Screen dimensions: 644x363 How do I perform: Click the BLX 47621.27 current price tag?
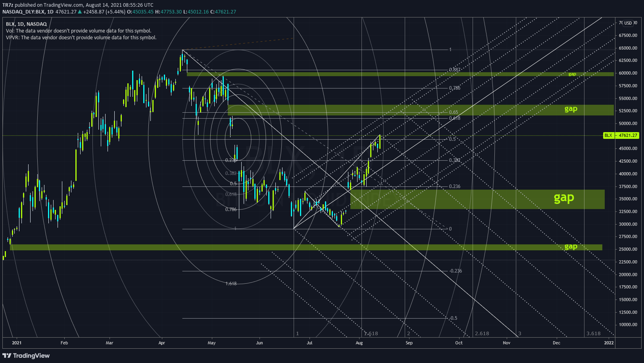click(x=621, y=135)
